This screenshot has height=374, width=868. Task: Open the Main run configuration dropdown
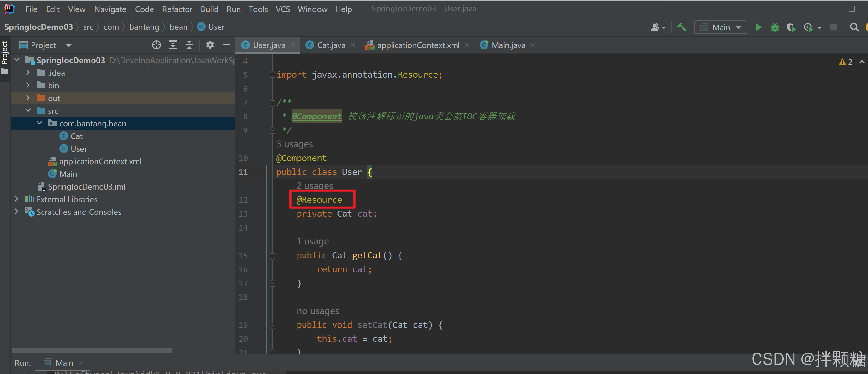point(720,27)
